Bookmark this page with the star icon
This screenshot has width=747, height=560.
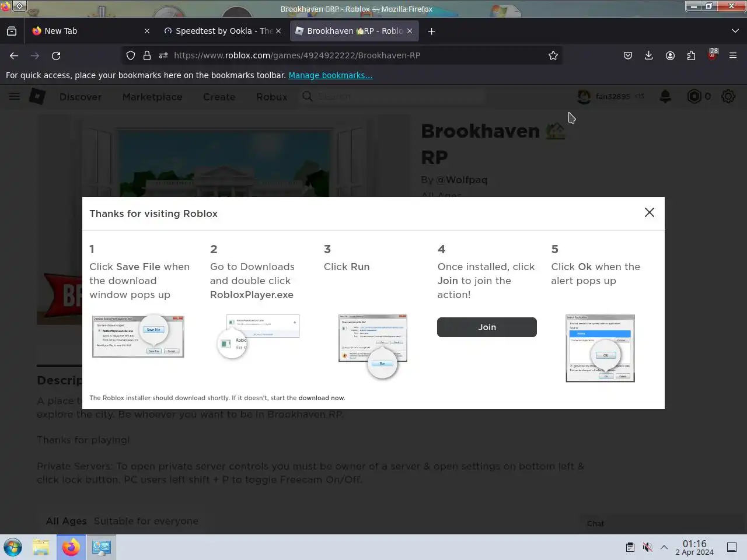[x=553, y=55]
